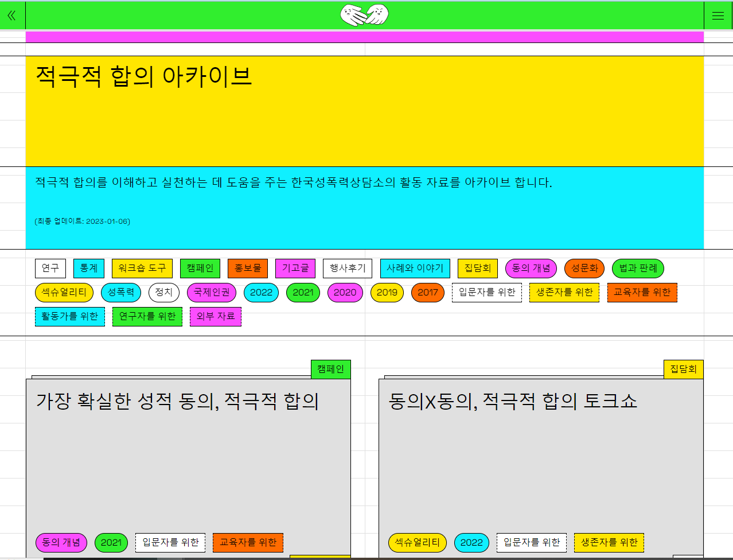Image resolution: width=733 pixels, height=560 pixels.
Task: Click 교육자를 위한 on the 가장 확실한 card
Action: [248, 543]
